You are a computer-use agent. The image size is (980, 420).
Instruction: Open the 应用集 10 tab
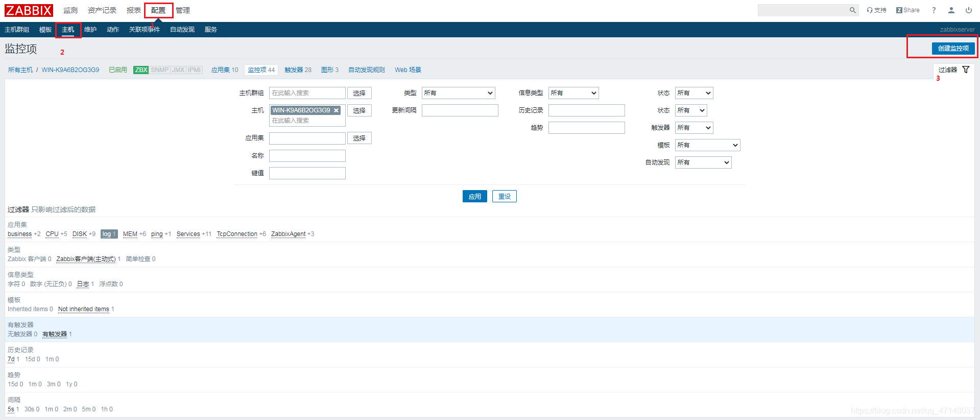pos(225,70)
